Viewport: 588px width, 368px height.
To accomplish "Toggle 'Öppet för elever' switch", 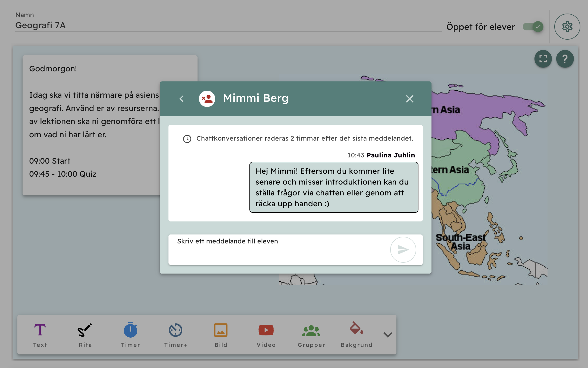I will 533,27.
